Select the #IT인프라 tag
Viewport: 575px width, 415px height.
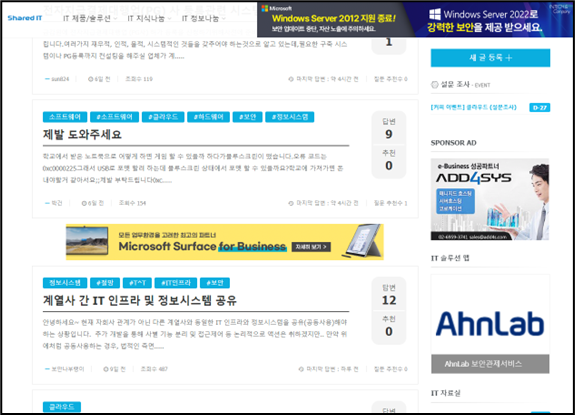pos(176,283)
